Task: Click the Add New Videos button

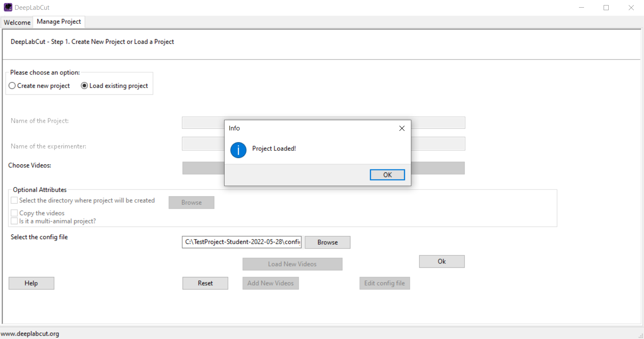Action: [x=270, y=283]
